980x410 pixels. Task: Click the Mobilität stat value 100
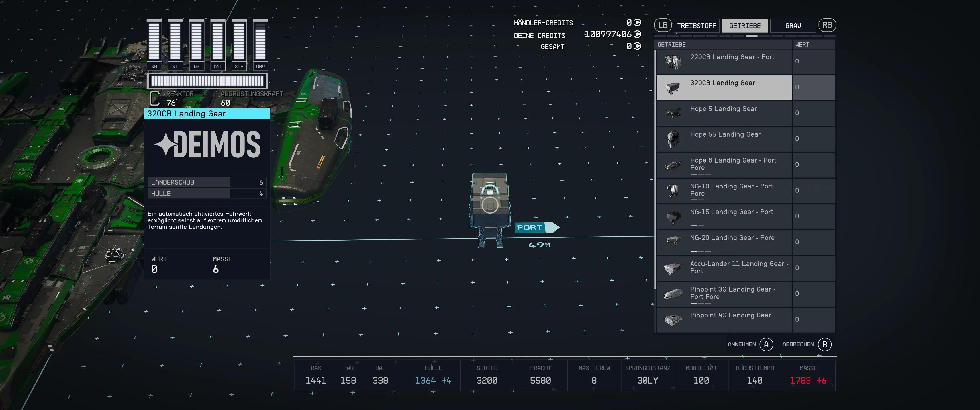coord(701,380)
